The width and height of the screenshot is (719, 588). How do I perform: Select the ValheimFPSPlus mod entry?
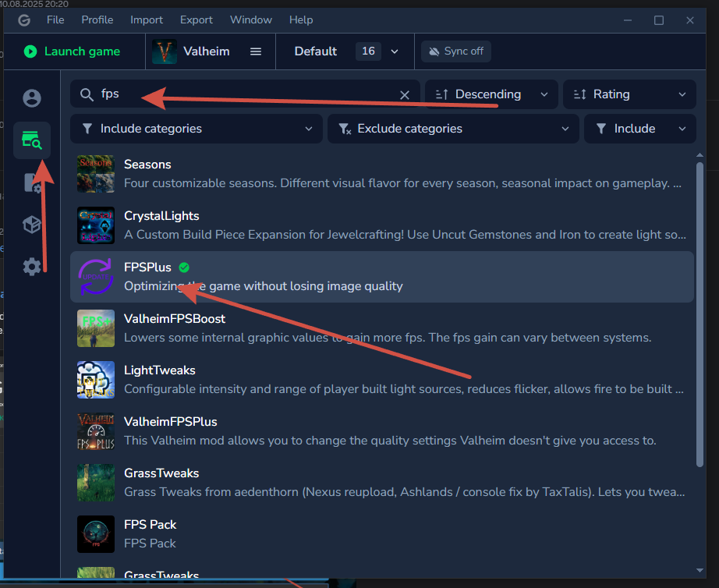(x=382, y=431)
